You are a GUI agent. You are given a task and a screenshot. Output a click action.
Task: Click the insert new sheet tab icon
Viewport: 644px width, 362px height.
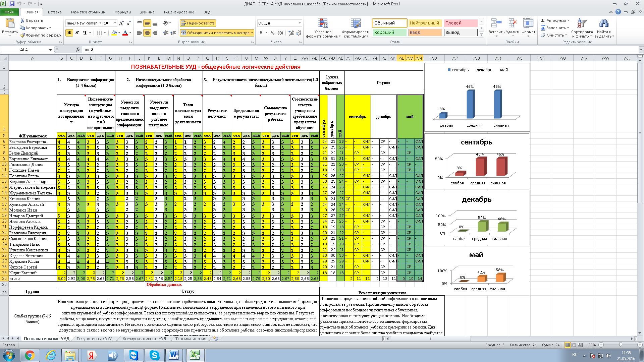click(216, 339)
